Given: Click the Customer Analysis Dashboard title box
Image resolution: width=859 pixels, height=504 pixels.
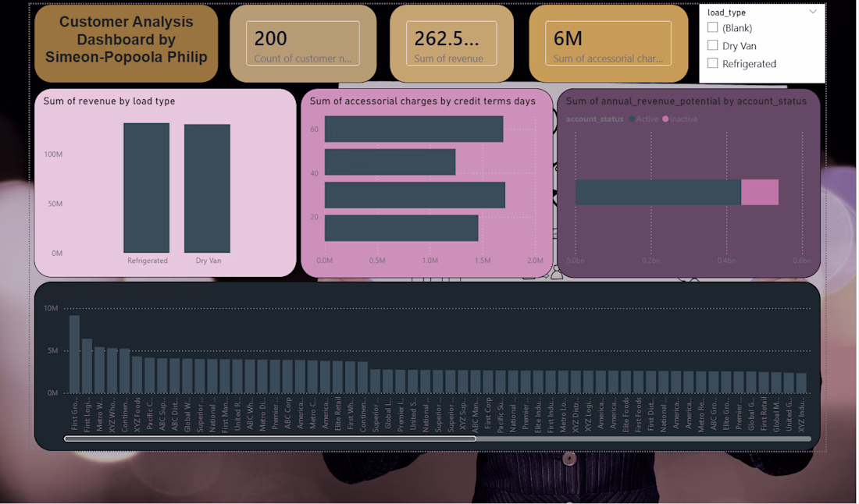Looking at the screenshot, I should coord(126,43).
